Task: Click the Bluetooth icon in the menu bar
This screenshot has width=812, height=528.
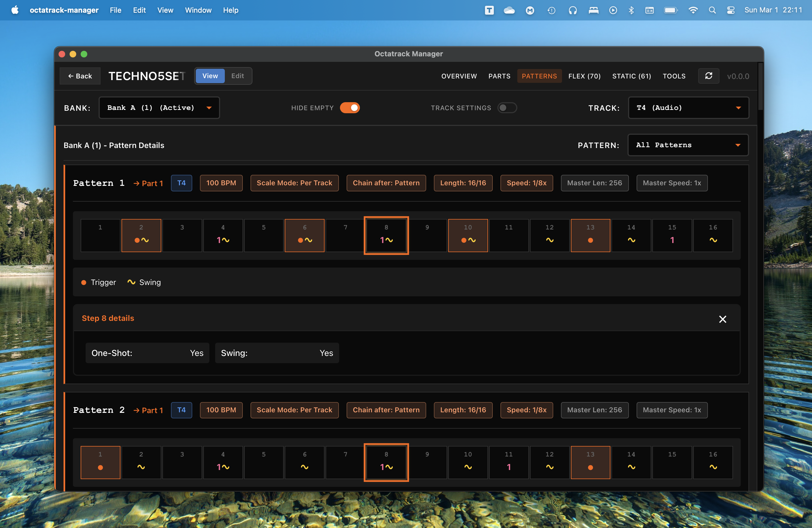Action: pyautogui.click(x=631, y=10)
